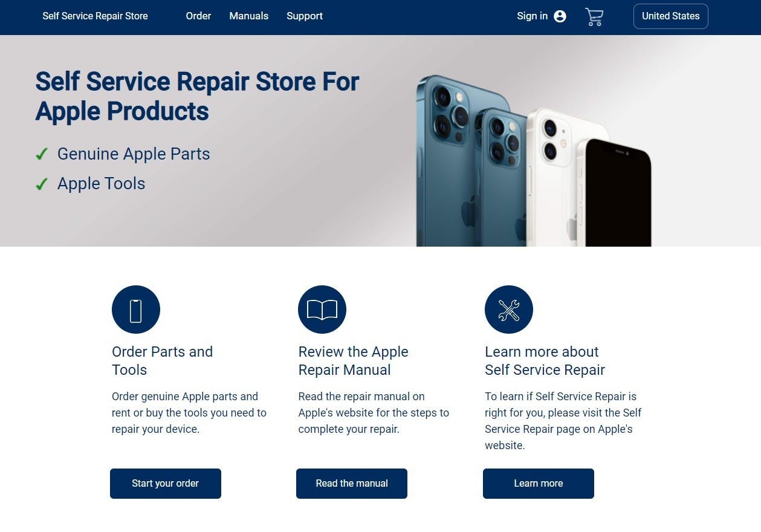Click the Sign in profile avatar icon
The width and height of the screenshot is (761, 532).
[x=560, y=16]
